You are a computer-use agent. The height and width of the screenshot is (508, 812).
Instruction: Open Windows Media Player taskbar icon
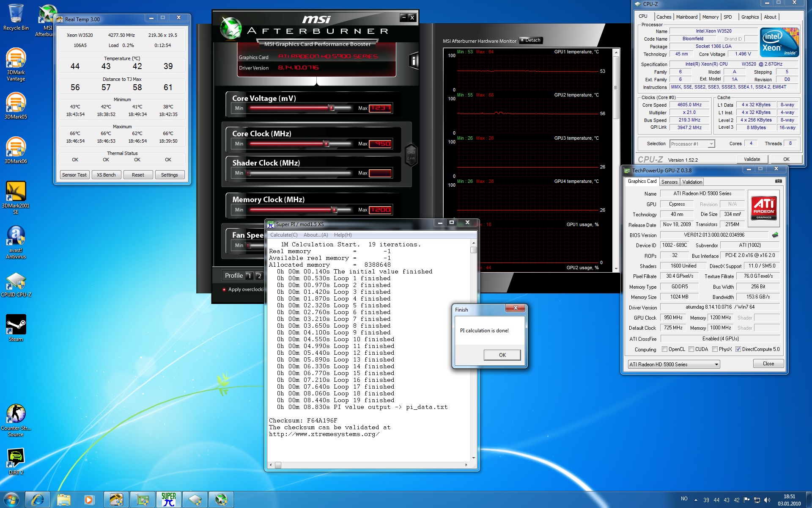tap(89, 500)
